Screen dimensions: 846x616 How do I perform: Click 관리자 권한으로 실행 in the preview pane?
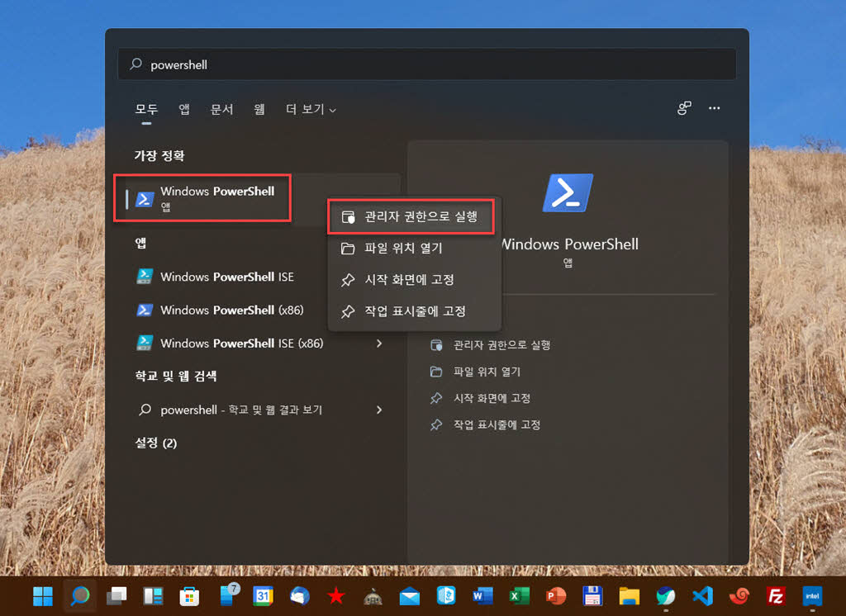pyautogui.click(x=491, y=345)
